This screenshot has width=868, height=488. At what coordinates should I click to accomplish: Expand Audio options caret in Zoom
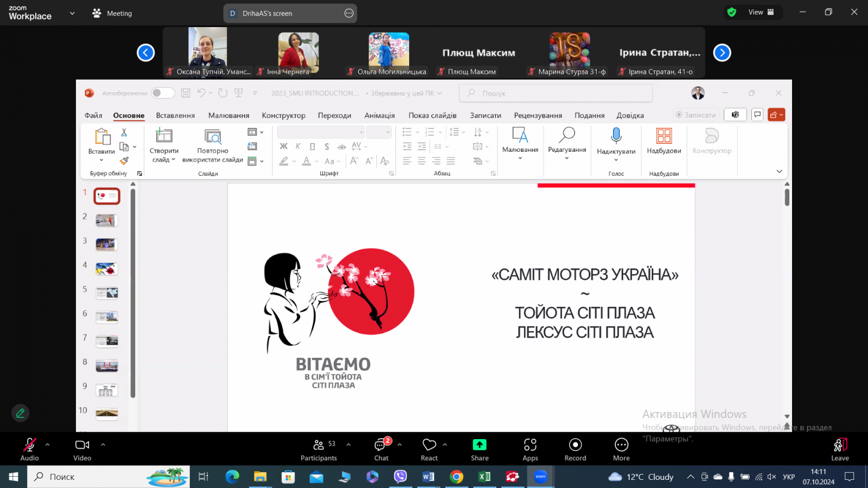[48, 445]
